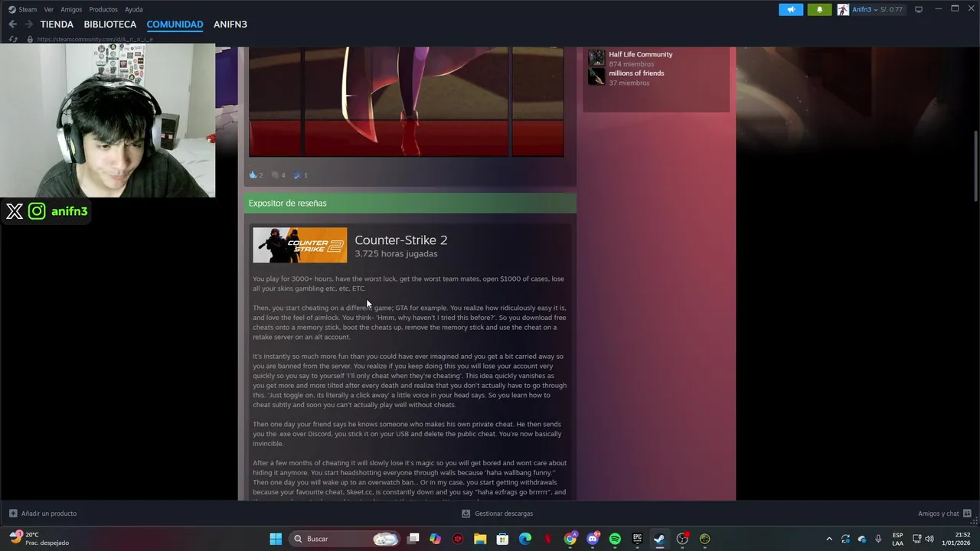
Task: Click the Anifn3 profile avatar in header
Action: [843, 9]
